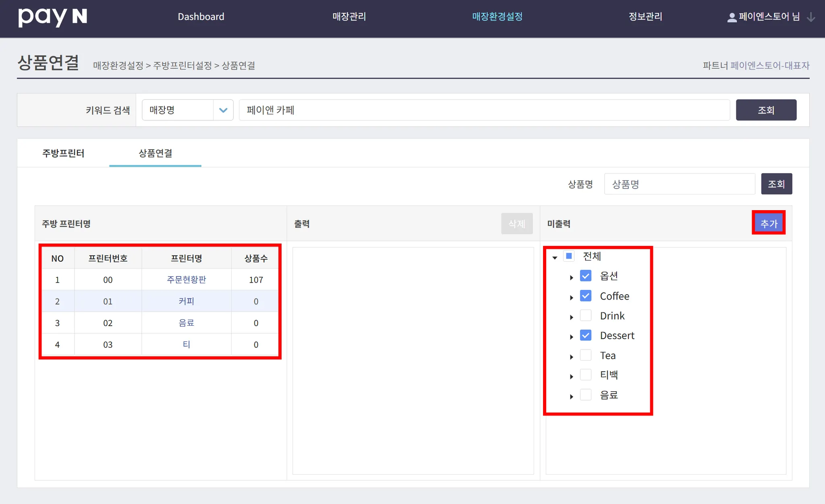Expand the Coffee category
825x504 pixels.
pos(571,297)
